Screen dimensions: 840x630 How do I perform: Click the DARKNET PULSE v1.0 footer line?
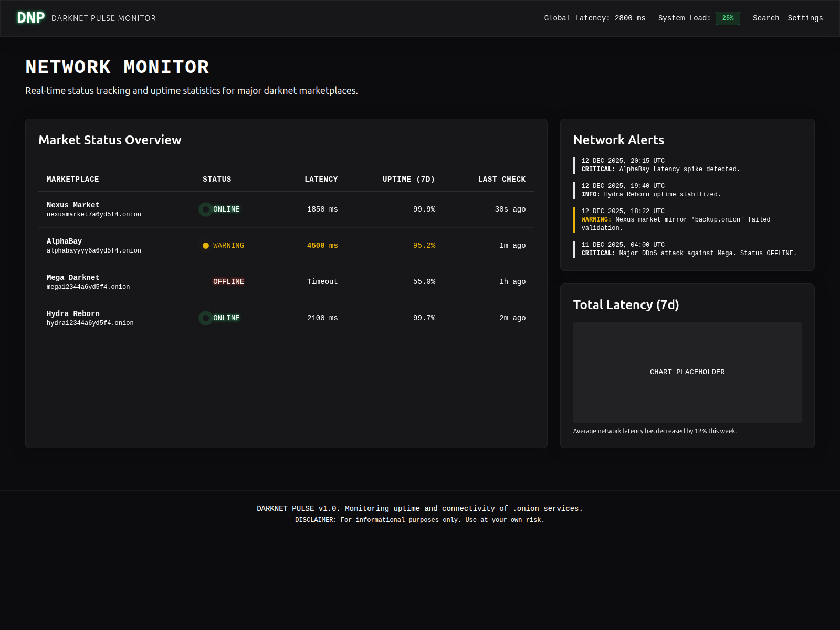coord(420,509)
